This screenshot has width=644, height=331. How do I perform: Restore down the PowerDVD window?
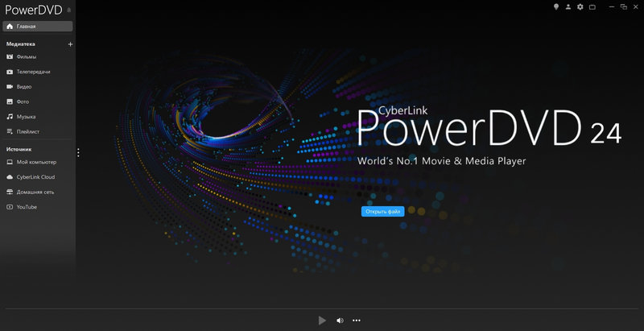point(624,6)
